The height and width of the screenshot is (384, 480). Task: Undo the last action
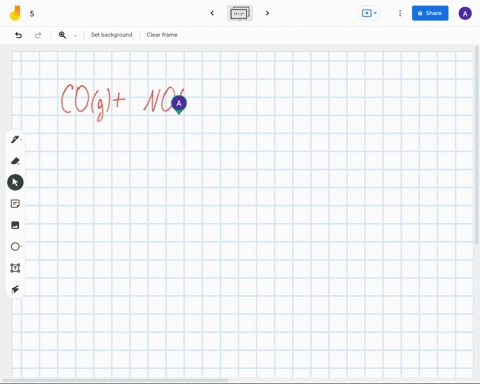click(18, 35)
